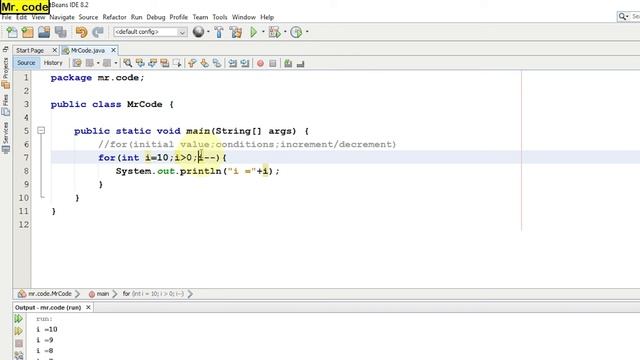Screen dimensions: 640x360
Task: Open the Navigate menu
Action: coord(62,17)
